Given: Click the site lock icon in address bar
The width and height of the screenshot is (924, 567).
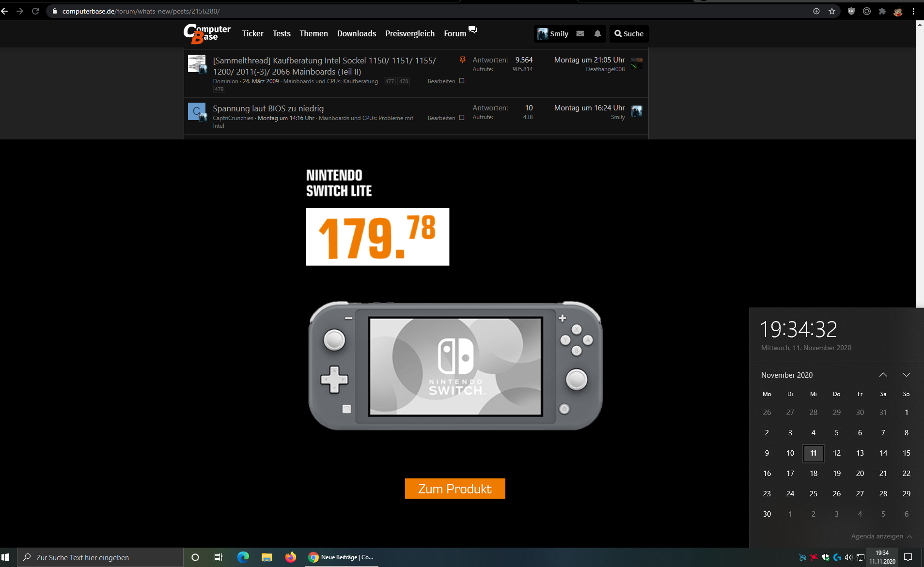Looking at the screenshot, I should coord(55,11).
